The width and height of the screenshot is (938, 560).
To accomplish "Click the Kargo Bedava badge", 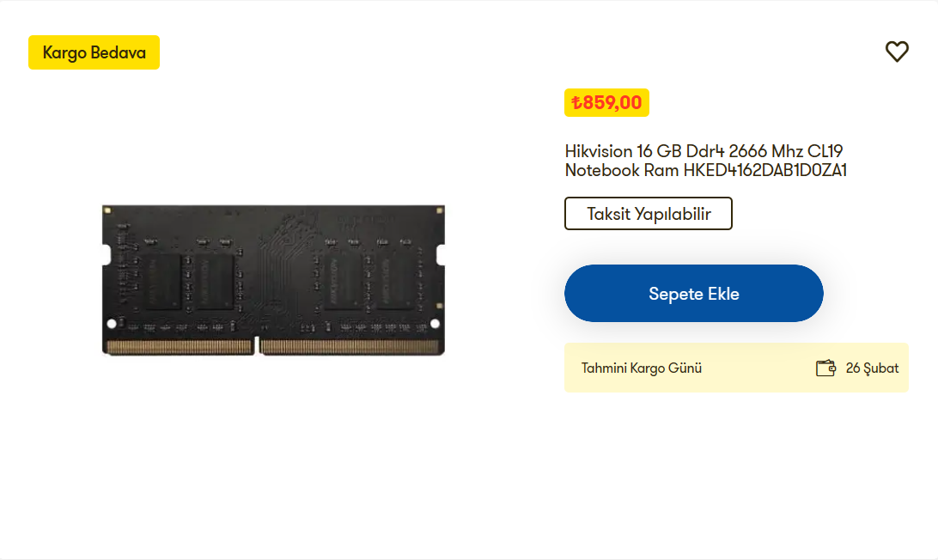I will 94,52.
